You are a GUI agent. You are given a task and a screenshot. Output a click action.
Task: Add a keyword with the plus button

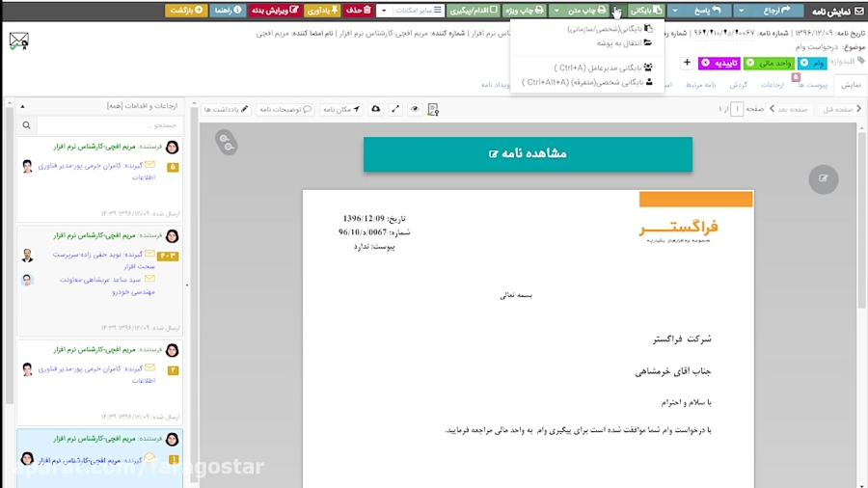point(687,63)
